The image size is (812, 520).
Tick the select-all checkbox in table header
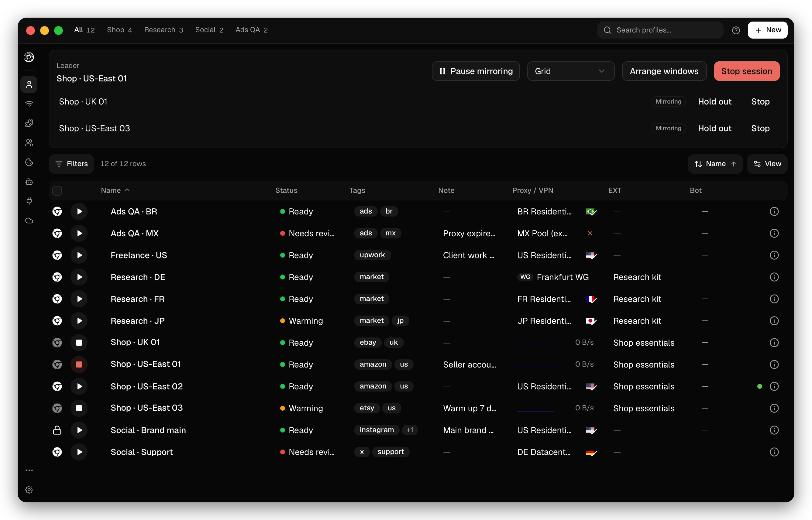coord(57,190)
